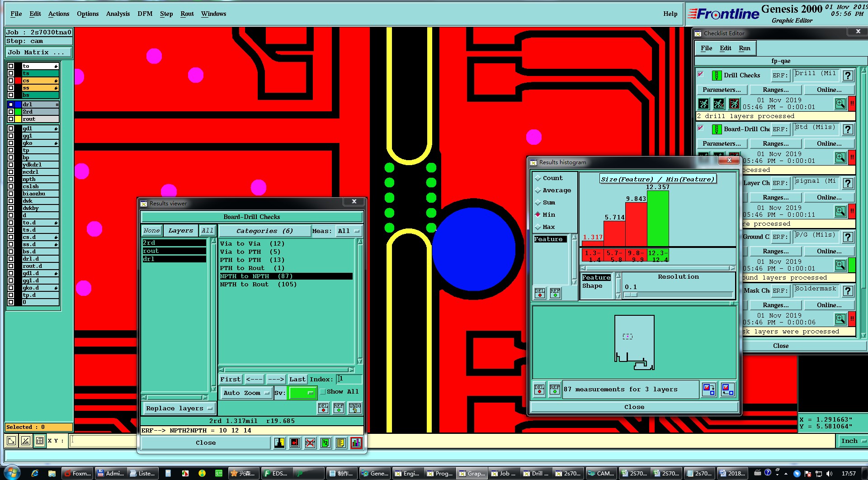Image resolution: width=868 pixels, height=480 pixels.
Task: Click the first run icon under Drill Checks
Action: pyautogui.click(x=704, y=104)
